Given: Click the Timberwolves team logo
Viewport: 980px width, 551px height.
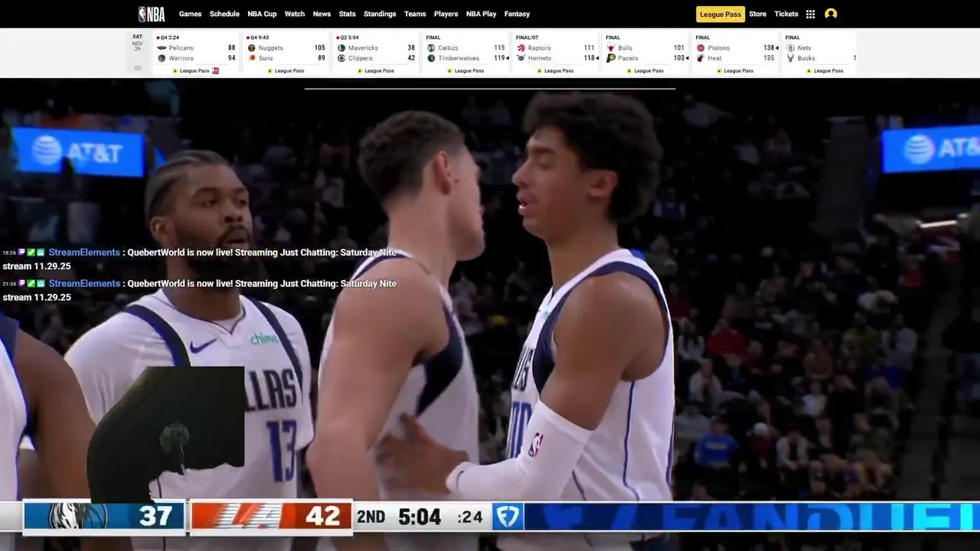Looking at the screenshot, I should click(431, 58).
